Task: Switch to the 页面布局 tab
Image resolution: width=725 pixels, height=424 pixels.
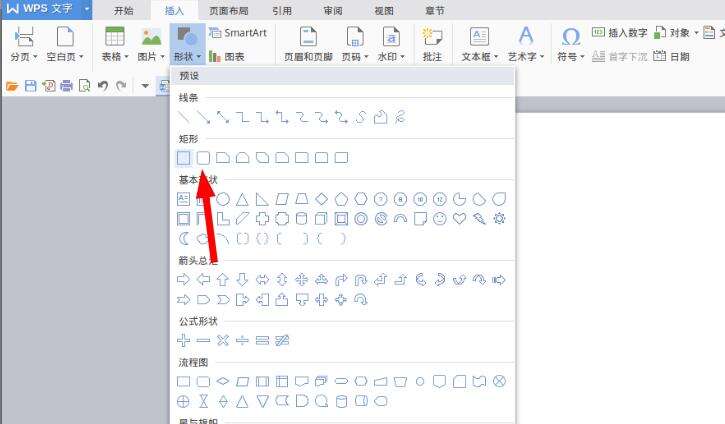Action: pyautogui.click(x=228, y=10)
